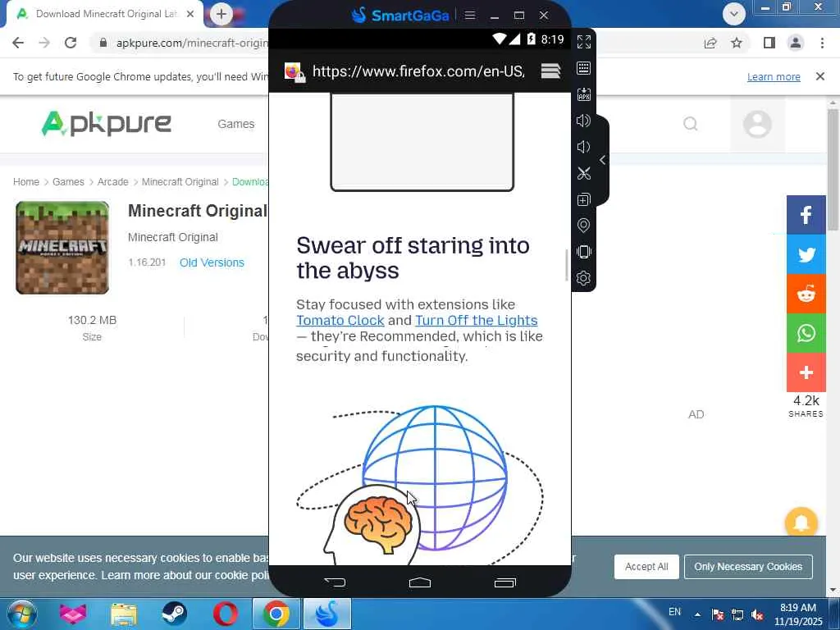Click the Chrome address bar URL

click(x=192, y=43)
